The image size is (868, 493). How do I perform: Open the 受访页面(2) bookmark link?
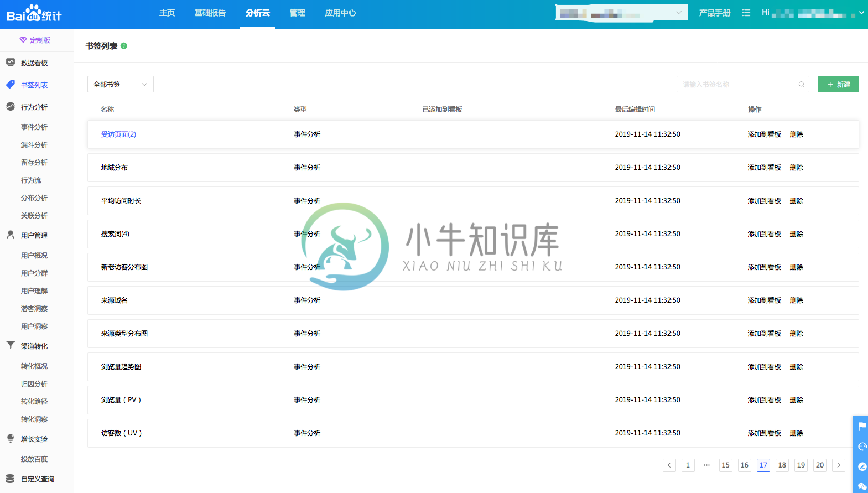tap(118, 134)
